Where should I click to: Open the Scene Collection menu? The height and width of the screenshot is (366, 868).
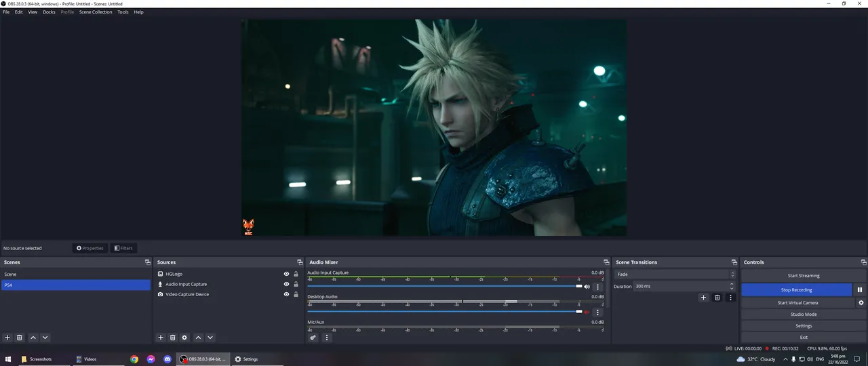[96, 12]
